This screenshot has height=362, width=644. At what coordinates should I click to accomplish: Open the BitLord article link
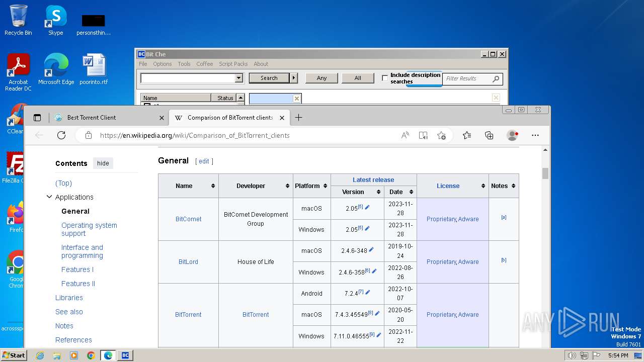(189, 262)
